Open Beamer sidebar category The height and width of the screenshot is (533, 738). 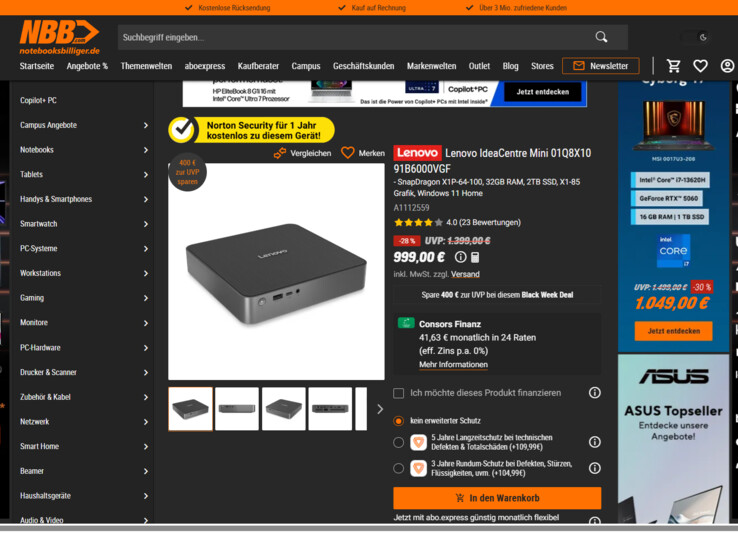pyautogui.click(x=32, y=471)
